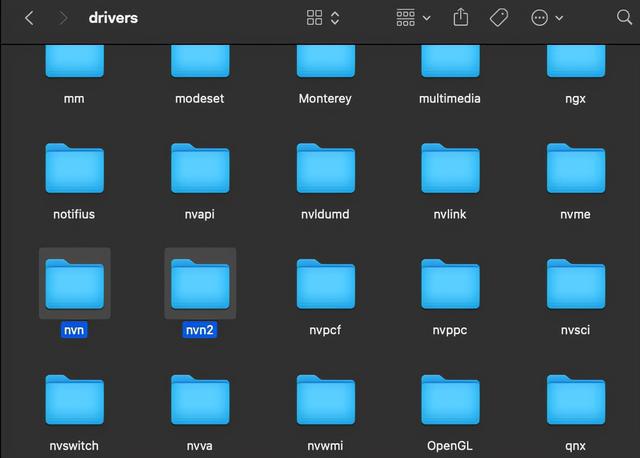Click the 'ngx' folder label

pyautogui.click(x=576, y=99)
